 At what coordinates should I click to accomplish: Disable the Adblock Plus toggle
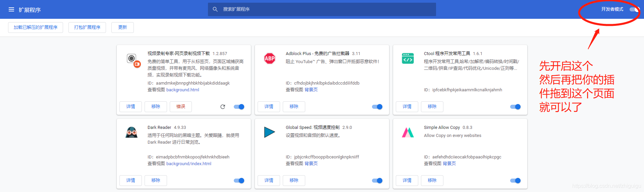pos(377,107)
